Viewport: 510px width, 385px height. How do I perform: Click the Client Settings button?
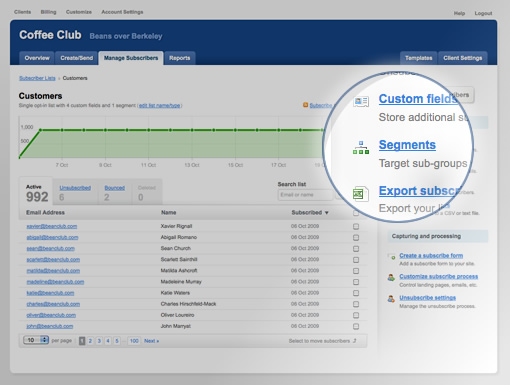tap(463, 58)
